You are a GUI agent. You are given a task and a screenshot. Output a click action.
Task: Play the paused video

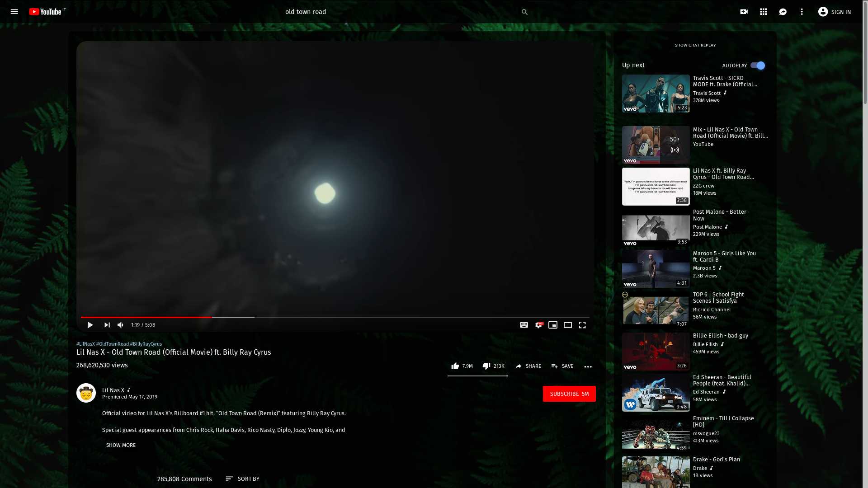click(x=90, y=325)
